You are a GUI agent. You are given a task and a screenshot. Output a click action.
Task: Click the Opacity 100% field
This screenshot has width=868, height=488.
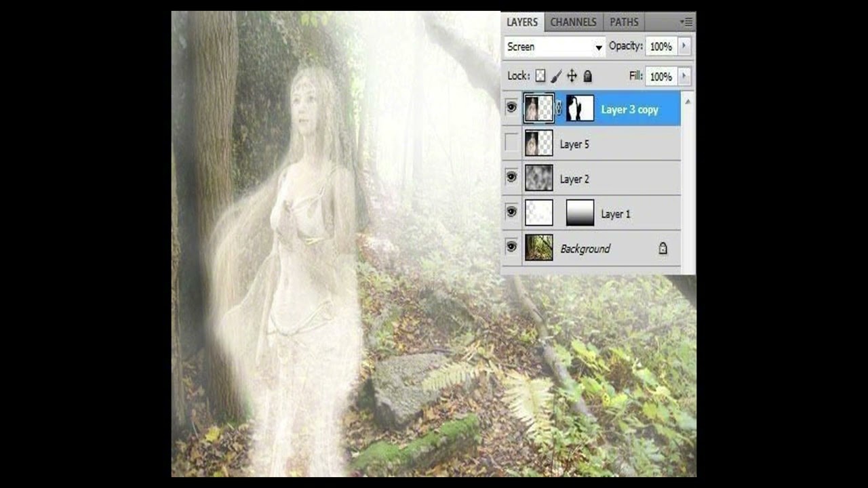[x=660, y=47]
